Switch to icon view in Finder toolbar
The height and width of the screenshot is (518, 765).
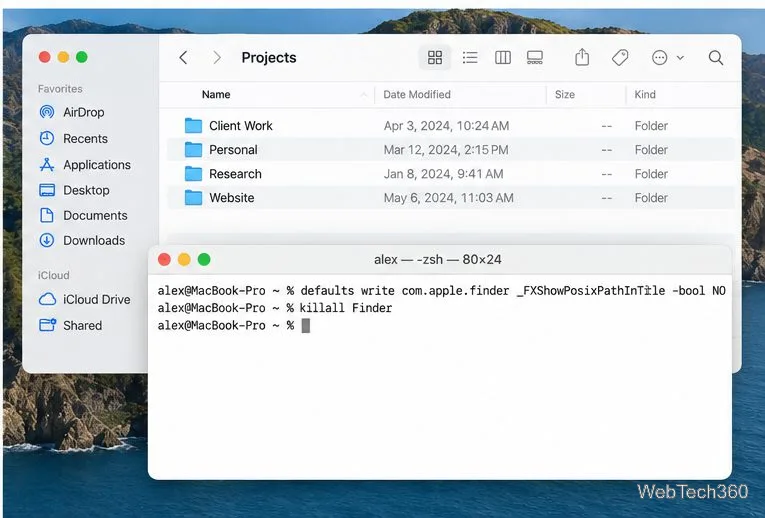(x=435, y=58)
